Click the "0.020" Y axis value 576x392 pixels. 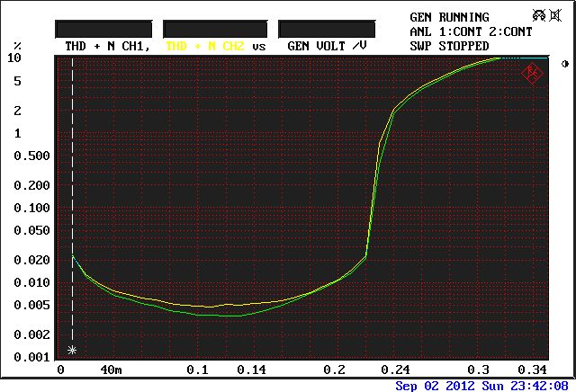coord(32,260)
